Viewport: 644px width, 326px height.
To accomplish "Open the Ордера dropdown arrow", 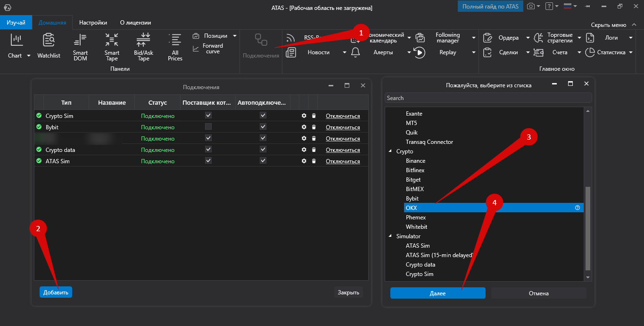I will tap(528, 38).
